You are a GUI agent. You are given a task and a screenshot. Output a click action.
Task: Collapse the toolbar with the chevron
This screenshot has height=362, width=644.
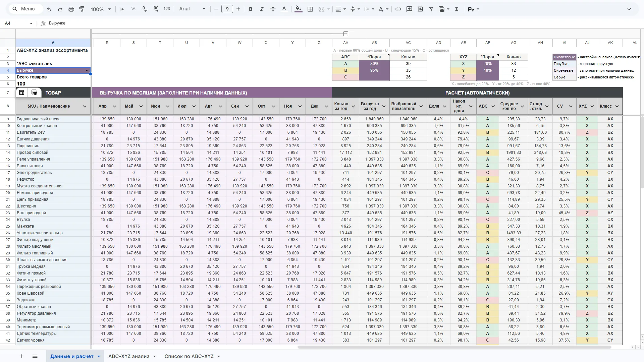coord(629,9)
